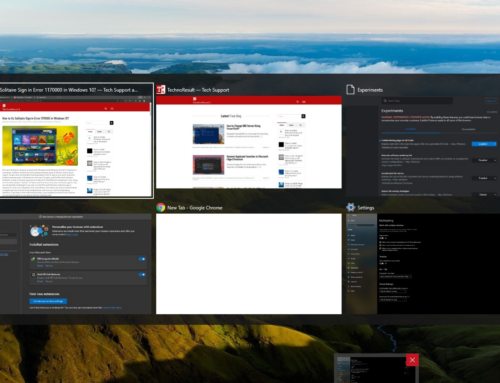Select 'New Tab - Google Chrome' title text
This screenshot has height=383, width=500.
point(195,208)
